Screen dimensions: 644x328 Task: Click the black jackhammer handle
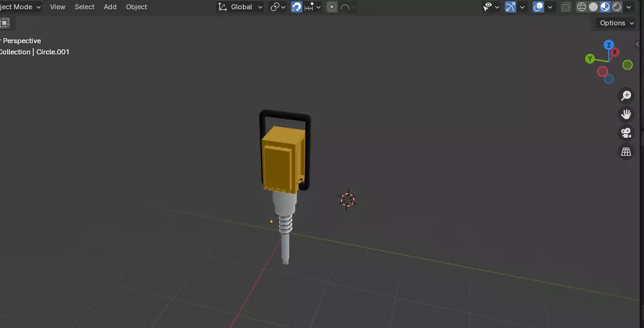285,115
